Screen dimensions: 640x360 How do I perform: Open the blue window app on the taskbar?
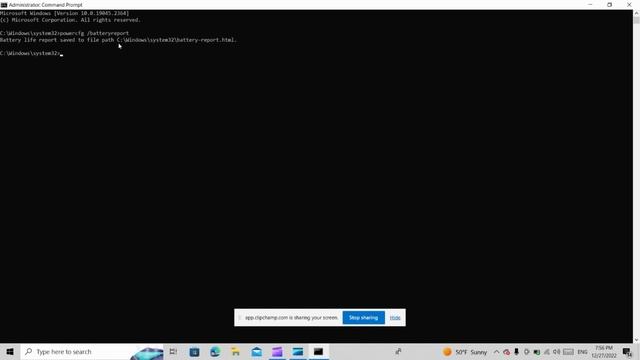298,351
